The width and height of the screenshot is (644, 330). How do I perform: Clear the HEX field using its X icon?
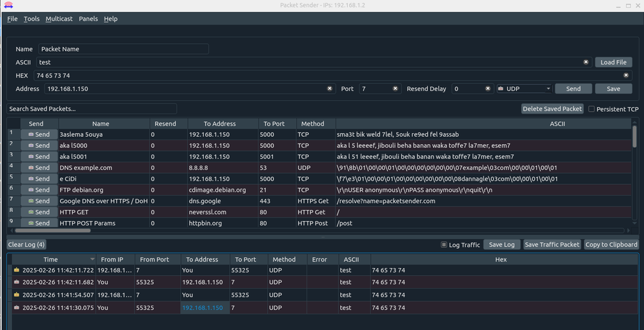[626, 75]
